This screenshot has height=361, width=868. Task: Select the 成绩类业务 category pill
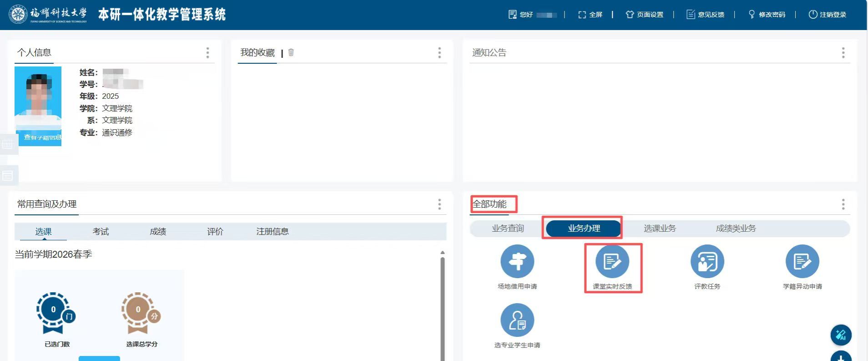pos(736,229)
